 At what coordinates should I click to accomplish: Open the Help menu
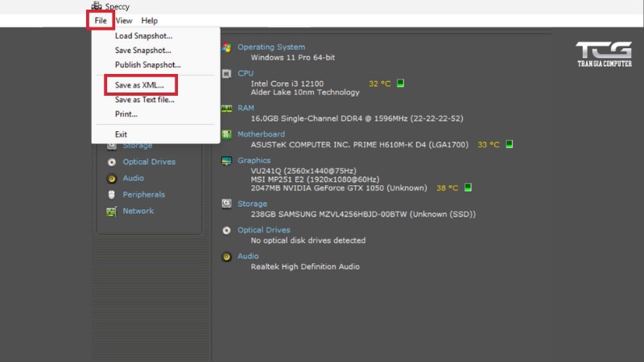click(150, 20)
